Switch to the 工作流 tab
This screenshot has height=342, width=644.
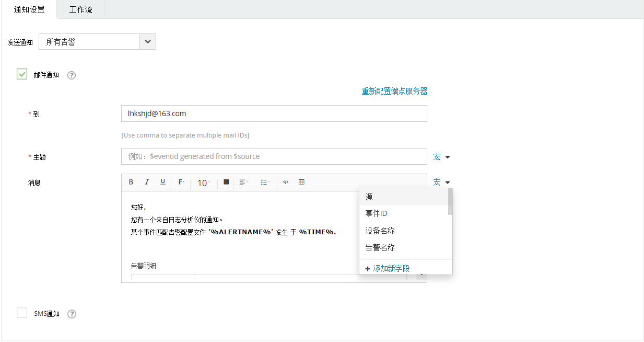(x=80, y=9)
